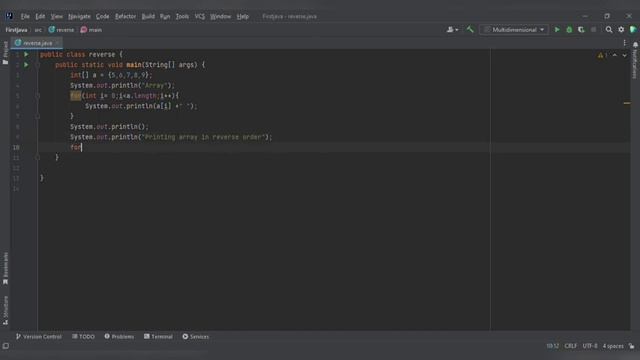Click the cursor position 10:12 indicator

[553, 346]
